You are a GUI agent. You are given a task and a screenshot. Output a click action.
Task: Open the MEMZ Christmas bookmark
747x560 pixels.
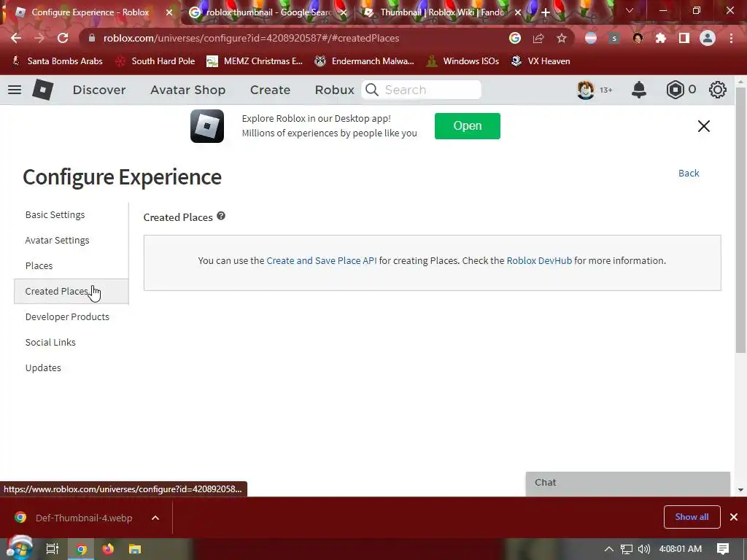pos(255,61)
